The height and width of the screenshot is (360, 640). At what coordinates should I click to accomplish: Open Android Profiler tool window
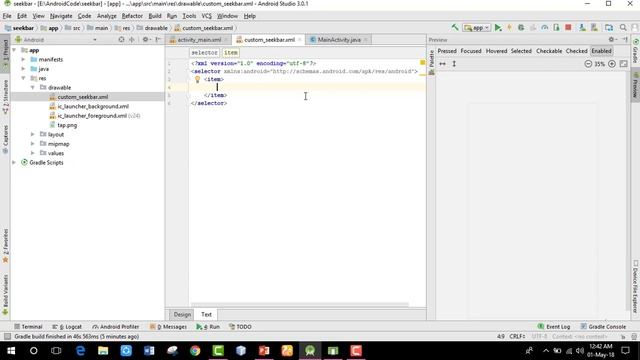click(x=116, y=327)
